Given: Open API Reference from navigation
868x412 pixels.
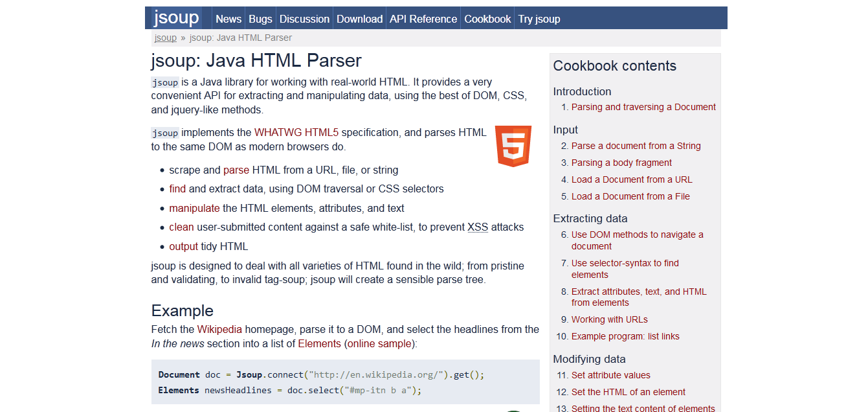Looking at the screenshot, I should coord(423,19).
